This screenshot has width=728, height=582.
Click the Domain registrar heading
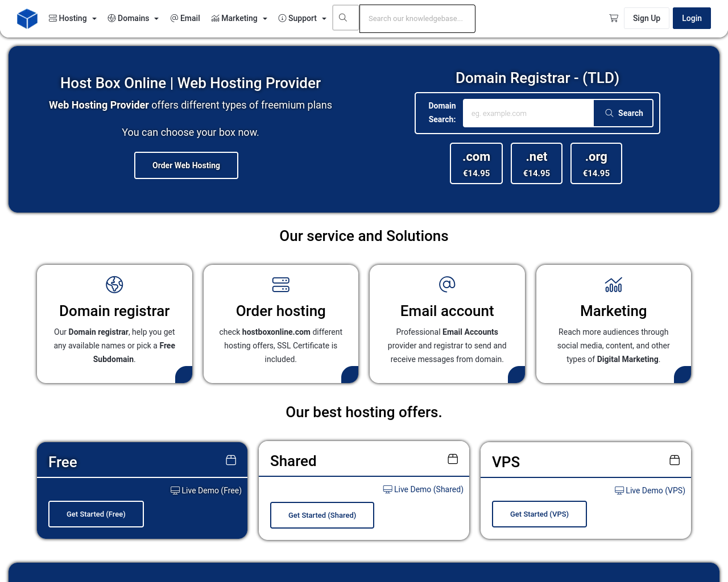click(114, 311)
